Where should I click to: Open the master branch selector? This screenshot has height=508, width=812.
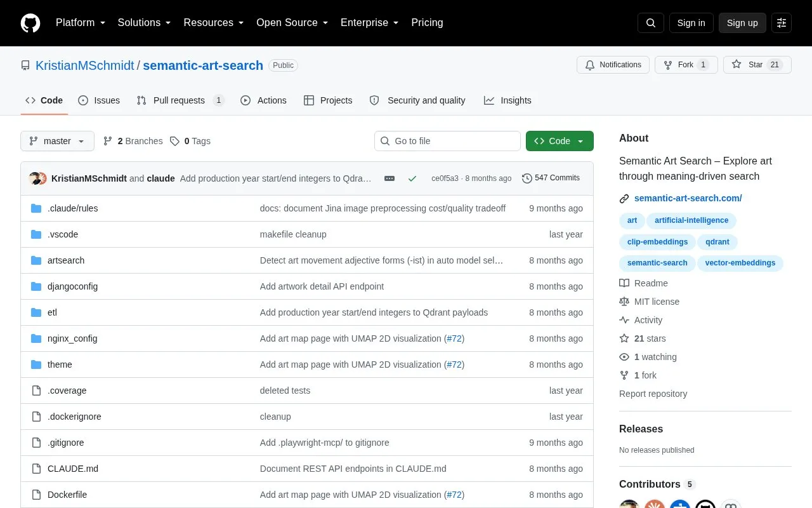(x=57, y=141)
